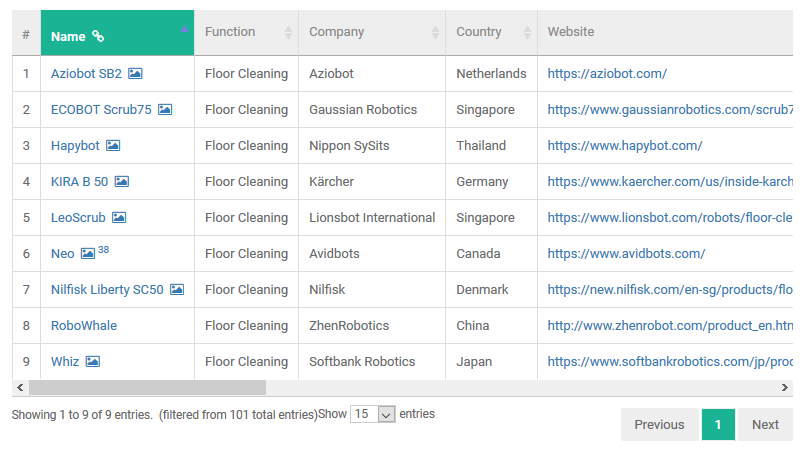Open LeoScrub image icon

pos(119,217)
